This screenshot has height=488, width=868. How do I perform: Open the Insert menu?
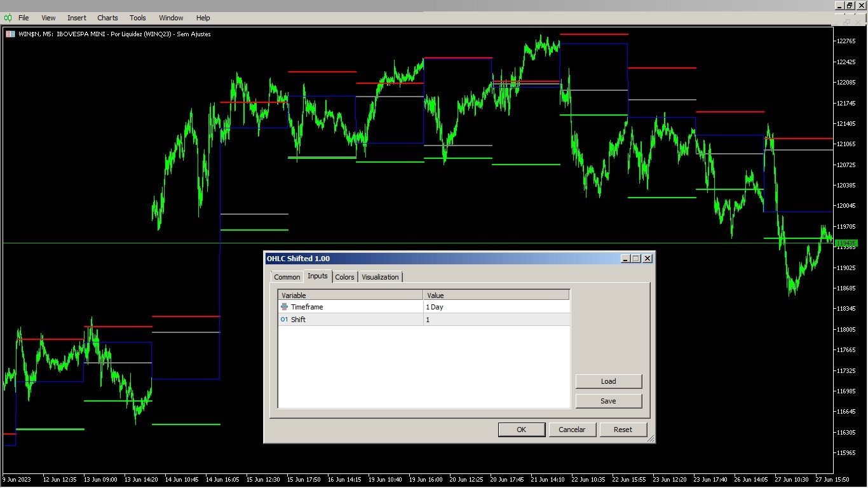pos(76,18)
